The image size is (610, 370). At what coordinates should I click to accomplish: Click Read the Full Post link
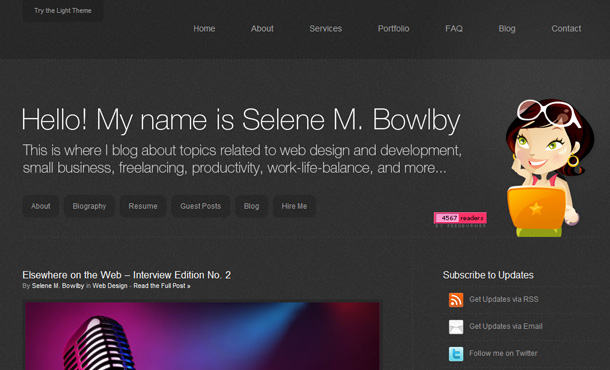point(162,286)
